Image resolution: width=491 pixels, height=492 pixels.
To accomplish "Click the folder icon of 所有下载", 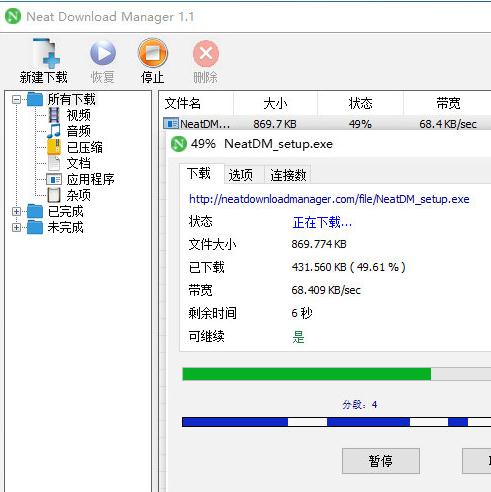I will [x=35, y=99].
